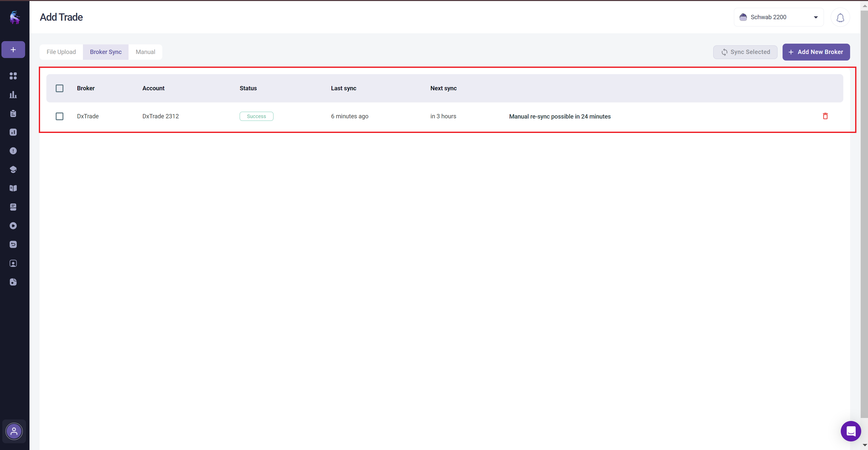Switch to the File Upload tab

click(61, 52)
